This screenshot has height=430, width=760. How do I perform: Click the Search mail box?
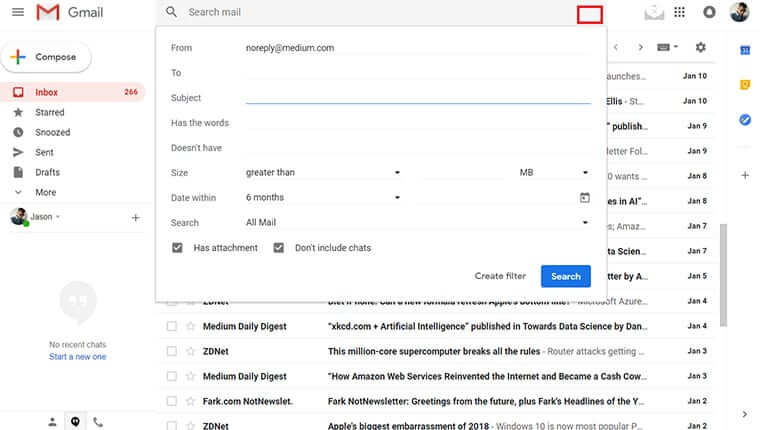click(x=378, y=12)
